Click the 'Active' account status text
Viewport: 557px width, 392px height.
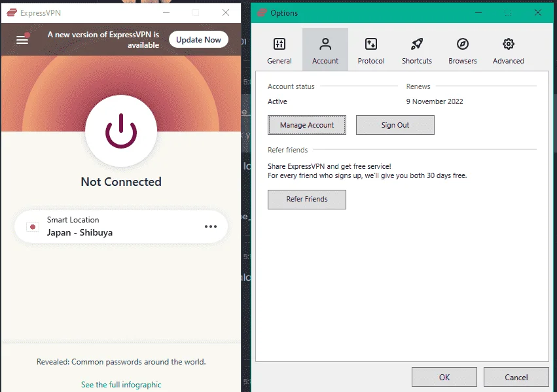click(278, 101)
